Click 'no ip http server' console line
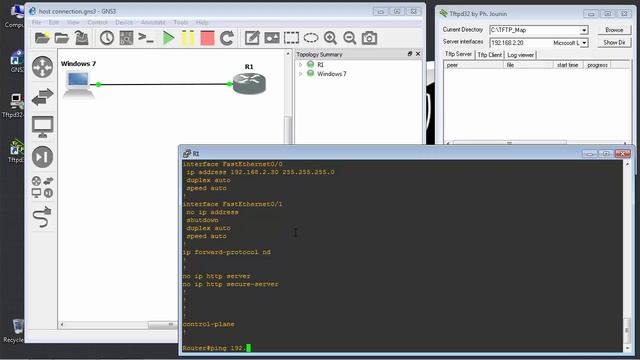The height and width of the screenshot is (360, 640). click(216, 276)
